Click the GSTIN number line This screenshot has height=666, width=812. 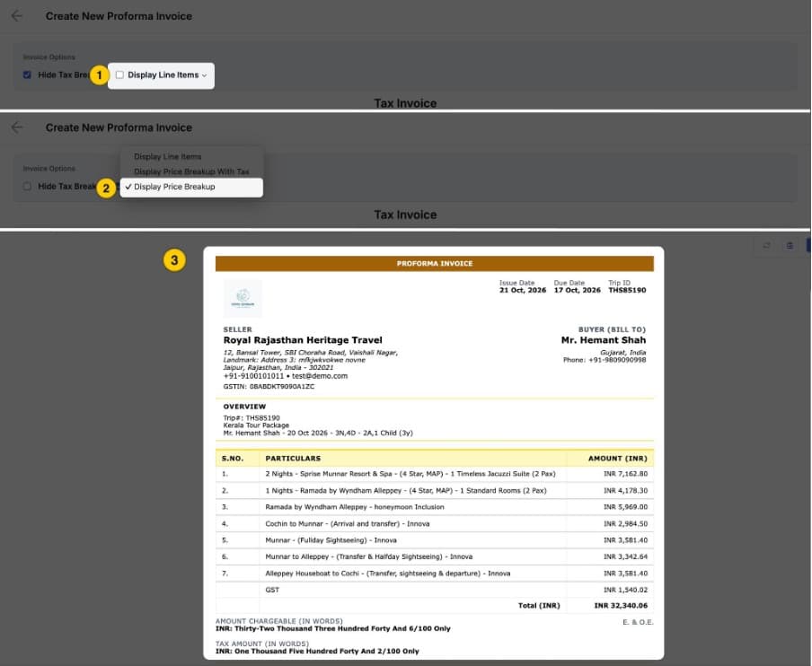269,387
